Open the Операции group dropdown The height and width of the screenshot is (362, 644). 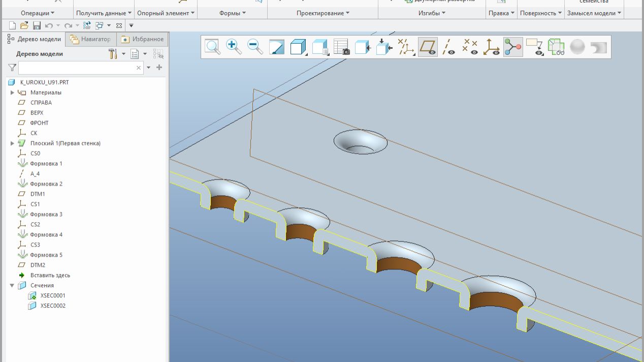tap(38, 13)
